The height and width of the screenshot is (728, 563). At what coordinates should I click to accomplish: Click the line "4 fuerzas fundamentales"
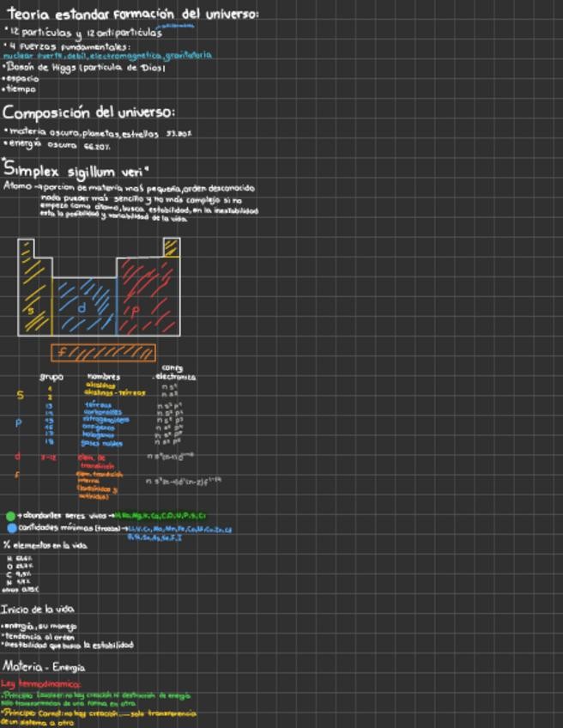coord(67,47)
